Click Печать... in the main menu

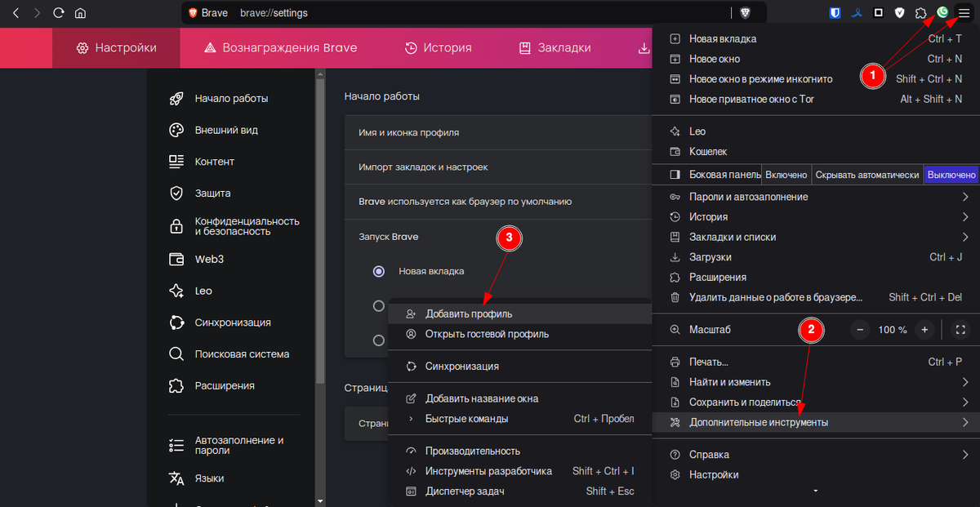(x=816, y=362)
